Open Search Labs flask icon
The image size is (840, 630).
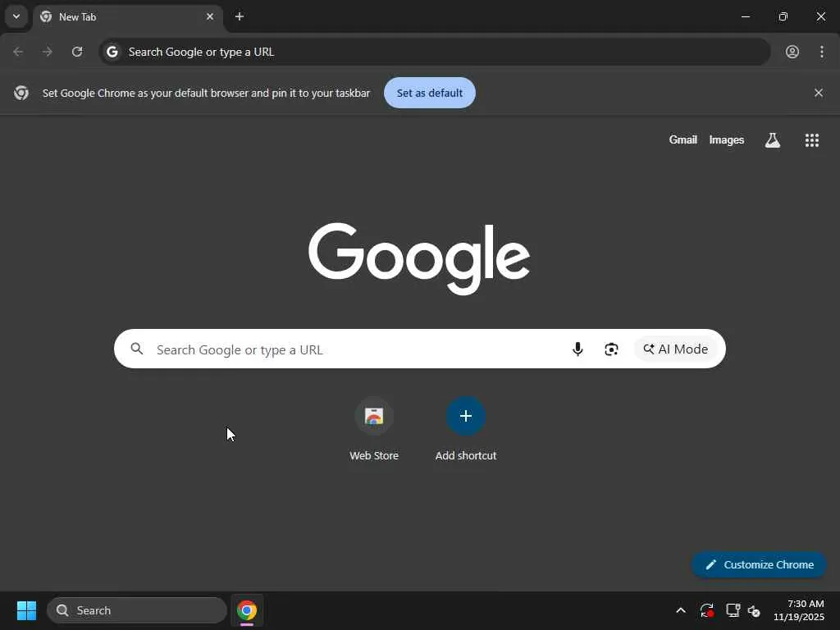773,140
